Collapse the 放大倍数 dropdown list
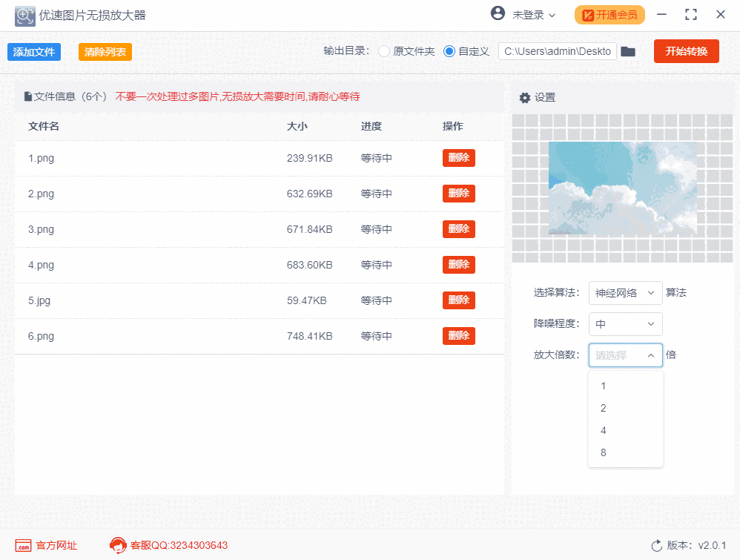The height and width of the screenshot is (560, 740). pos(626,355)
